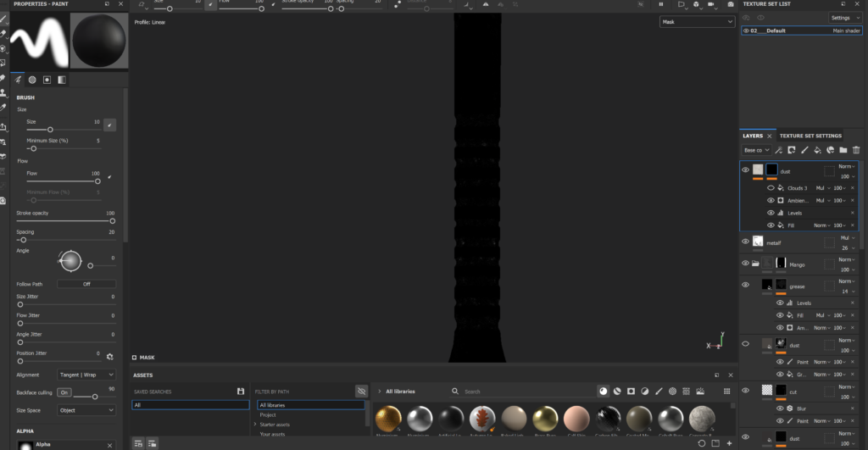
Task: Save current asset search
Action: (x=240, y=392)
